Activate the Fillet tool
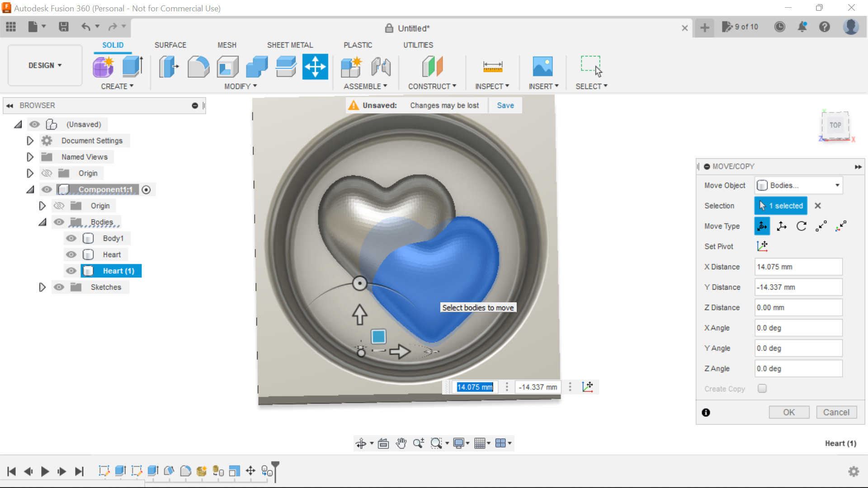Screen dimensions: 868x488 [198, 66]
